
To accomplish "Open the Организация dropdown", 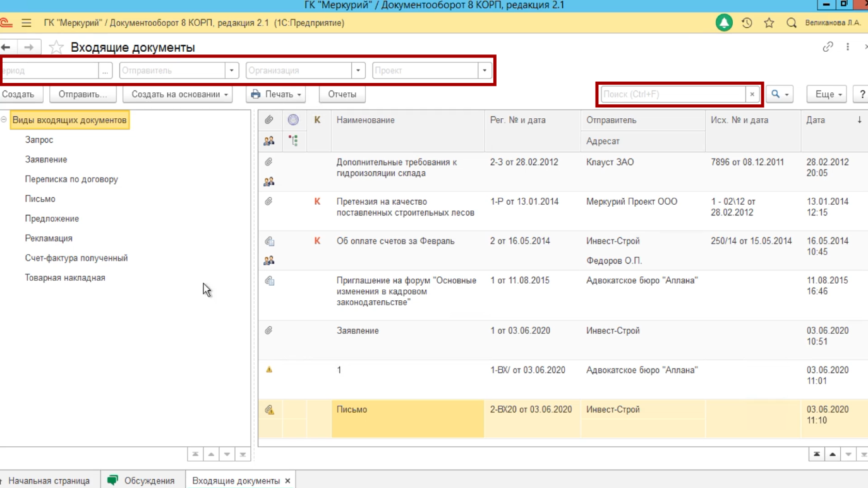I will (x=358, y=70).
